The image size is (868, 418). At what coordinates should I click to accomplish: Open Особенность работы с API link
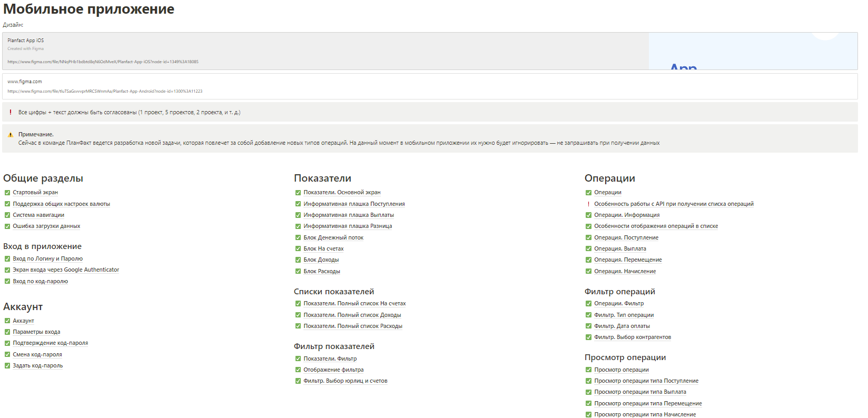(674, 204)
